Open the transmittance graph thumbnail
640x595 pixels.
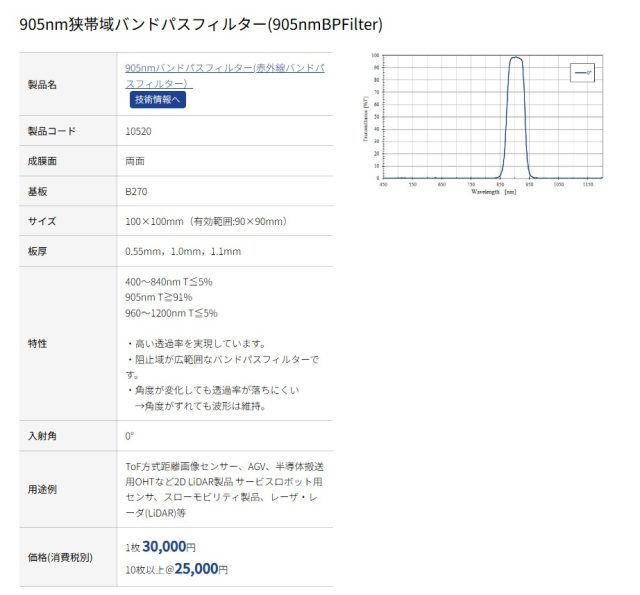coord(485,121)
